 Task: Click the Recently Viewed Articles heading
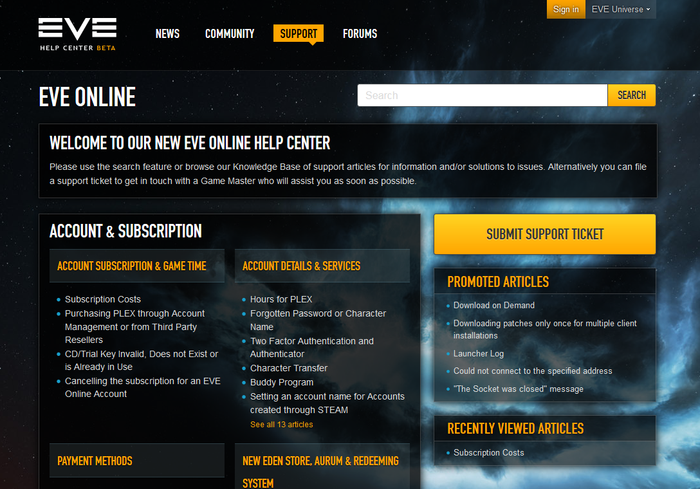tap(515, 428)
